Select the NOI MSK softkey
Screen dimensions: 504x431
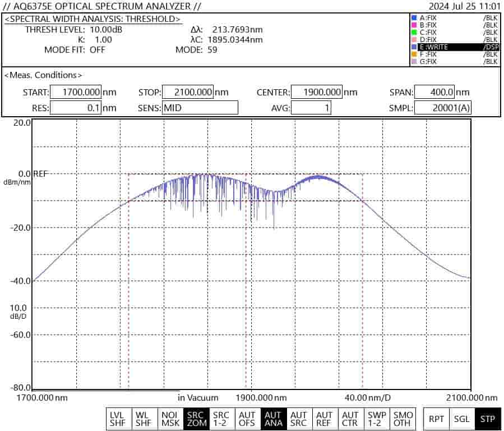pos(170,419)
